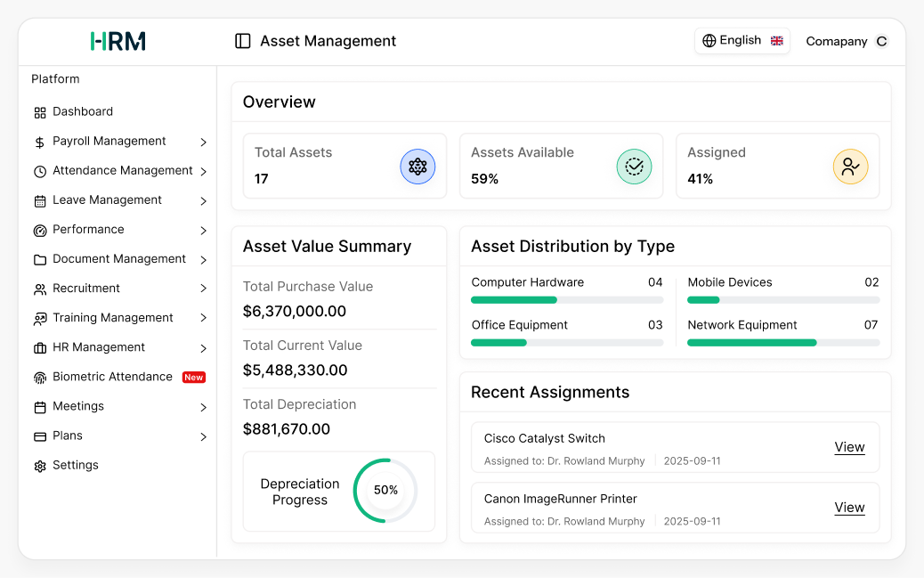The width and height of the screenshot is (924, 578).
Task: Expand Performance chevron
Action: tap(203, 231)
